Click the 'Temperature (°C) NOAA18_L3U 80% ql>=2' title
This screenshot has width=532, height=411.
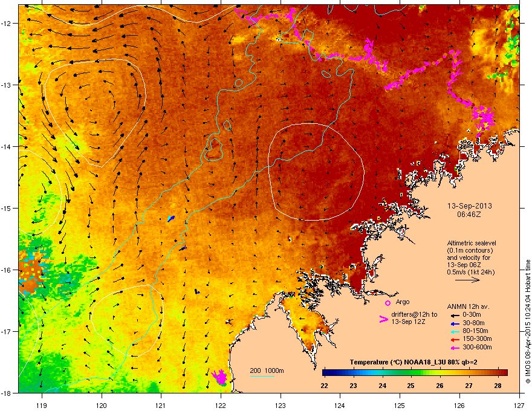click(414, 363)
